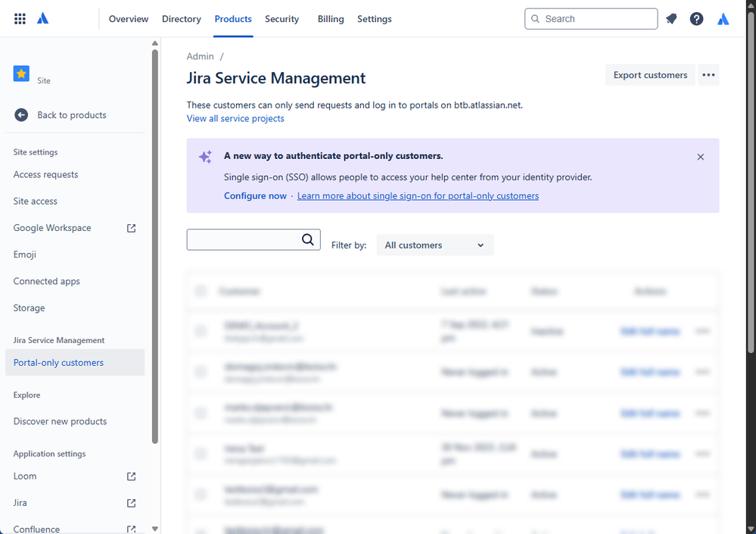Click the sidebar scroll down arrow
756x534 pixels.
coord(155,529)
